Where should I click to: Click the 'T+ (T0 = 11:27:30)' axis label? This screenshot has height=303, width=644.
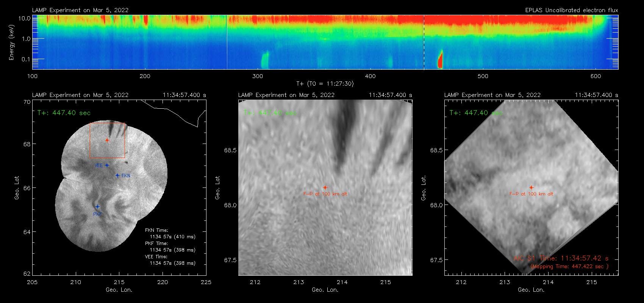325,84
